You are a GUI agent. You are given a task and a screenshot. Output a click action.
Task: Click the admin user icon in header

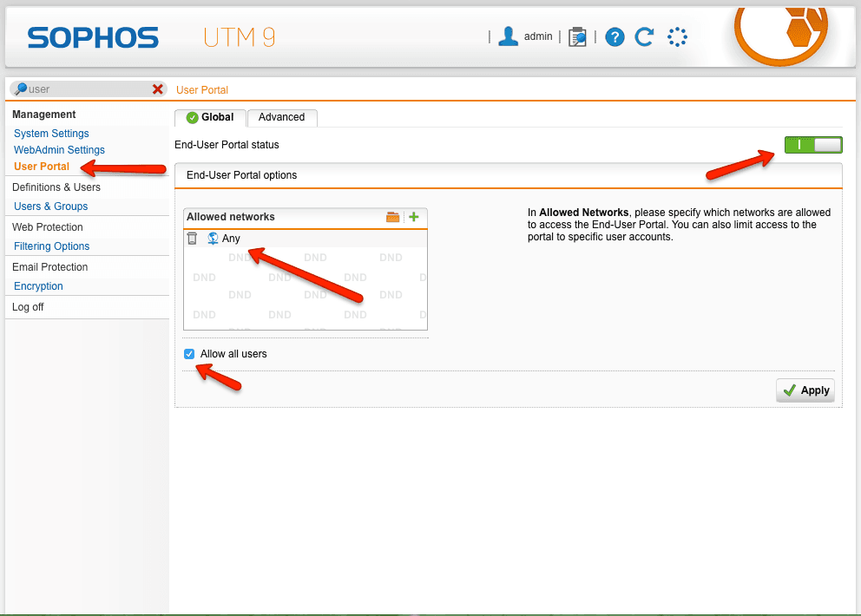pos(508,36)
